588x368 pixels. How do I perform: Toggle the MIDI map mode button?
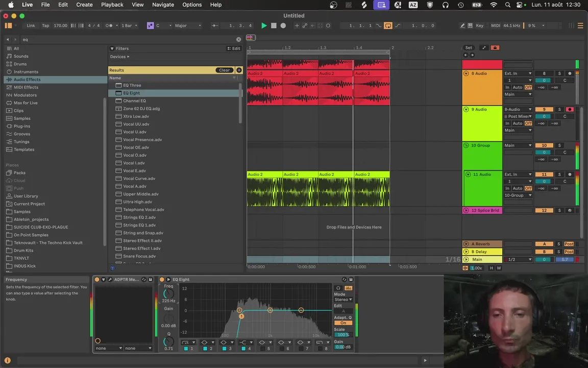click(496, 26)
